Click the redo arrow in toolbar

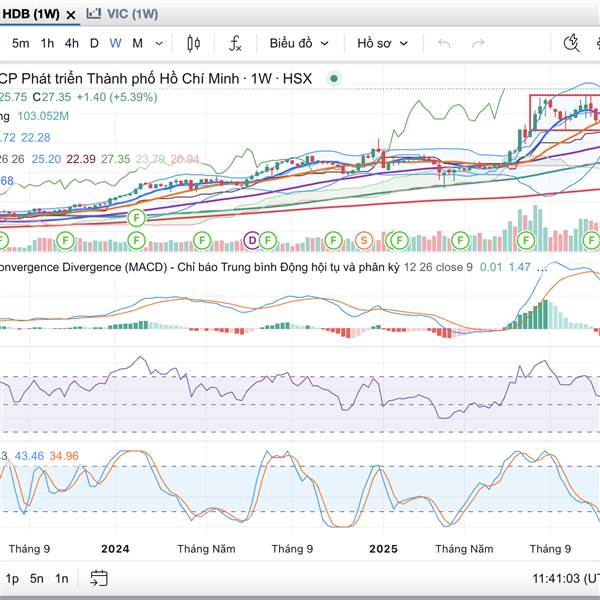478,43
